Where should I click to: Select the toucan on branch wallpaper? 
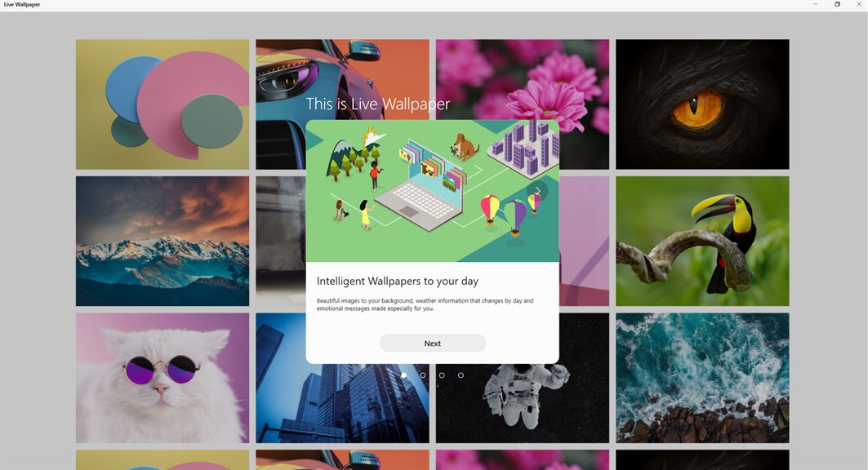click(702, 241)
